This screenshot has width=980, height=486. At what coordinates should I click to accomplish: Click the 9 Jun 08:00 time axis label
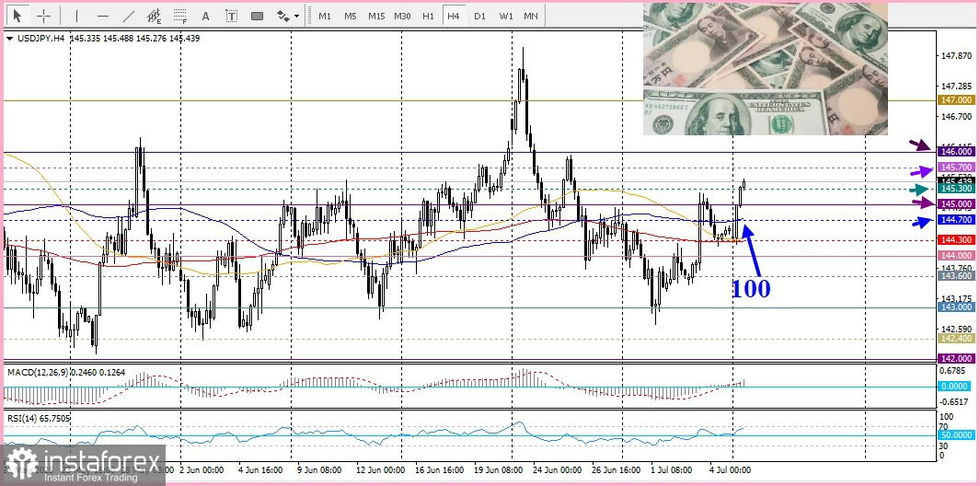tap(318, 469)
